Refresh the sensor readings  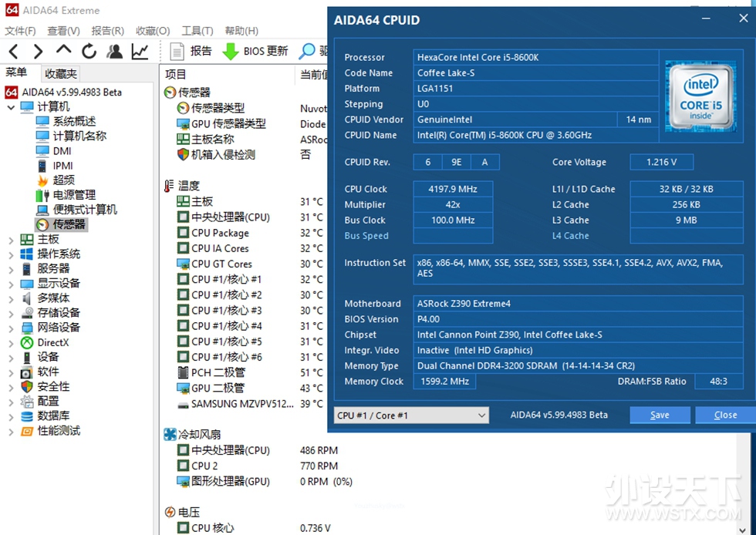pyautogui.click(x=89, y=51)
